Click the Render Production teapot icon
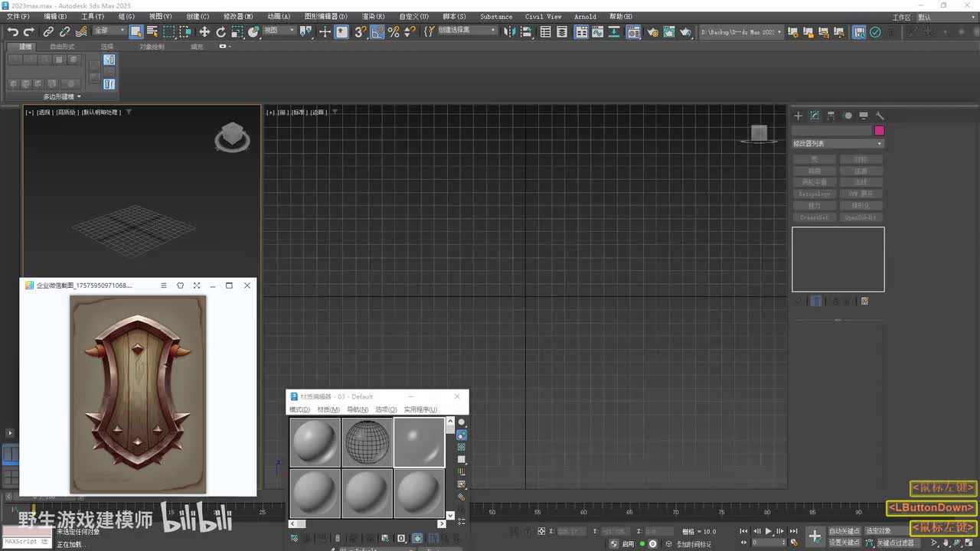 click(686, 31)
